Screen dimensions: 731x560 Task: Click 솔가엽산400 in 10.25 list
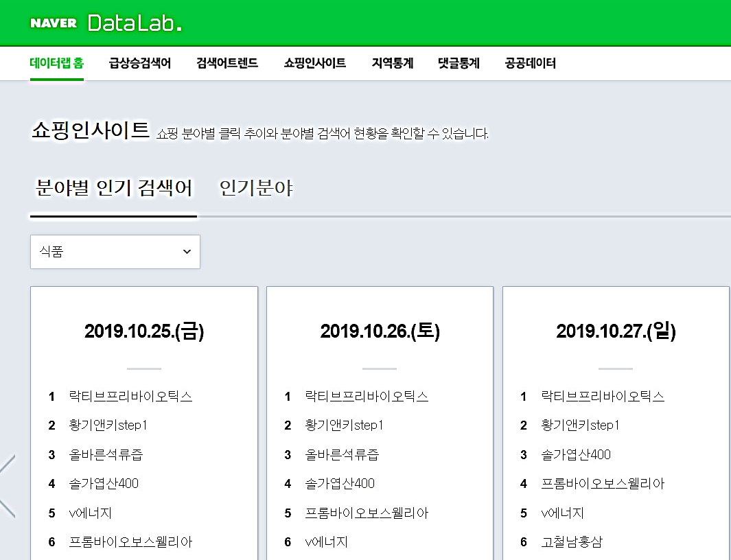click(104, 484)
